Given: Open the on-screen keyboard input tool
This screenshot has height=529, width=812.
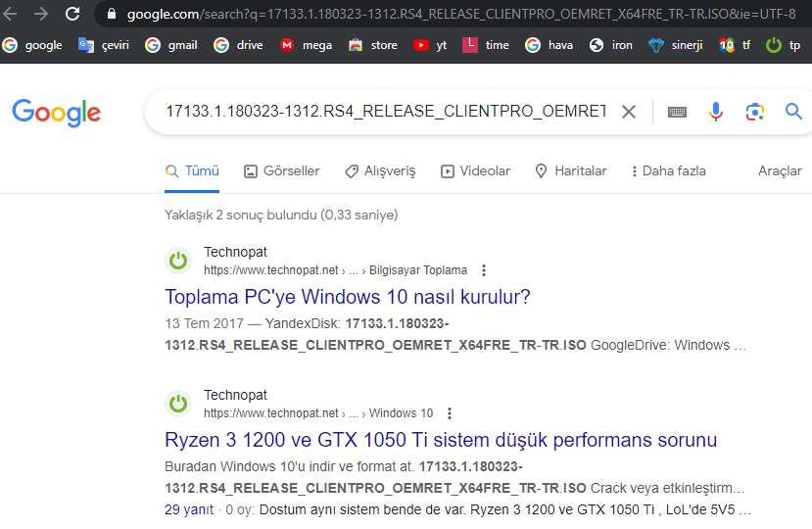Looking at the screenshot, I should click(677, 112).
